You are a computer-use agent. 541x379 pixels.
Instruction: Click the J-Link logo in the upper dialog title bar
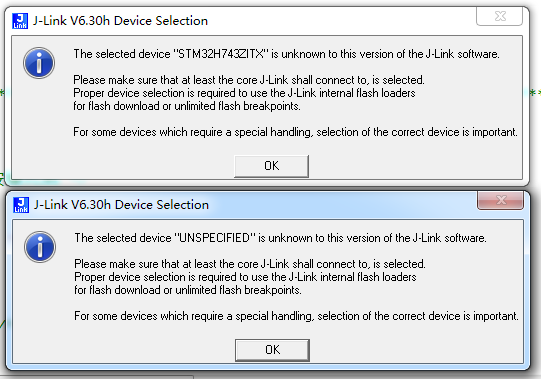point(20,21)
